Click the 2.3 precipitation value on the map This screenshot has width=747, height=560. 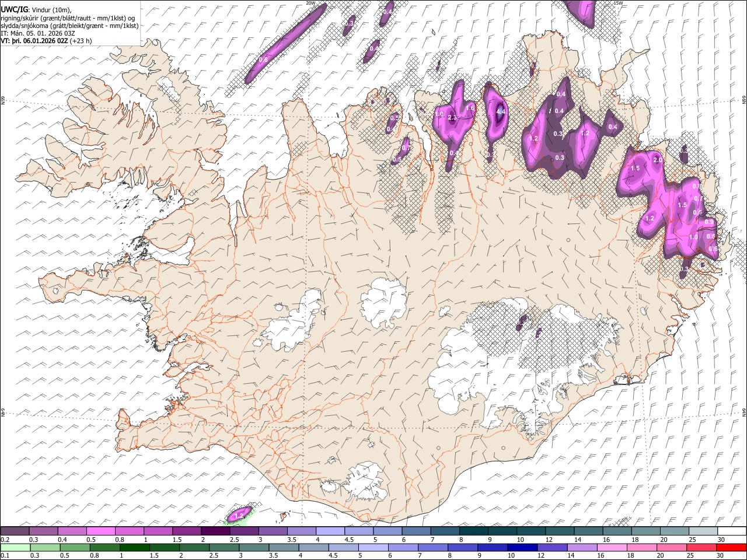click(452, 118)
